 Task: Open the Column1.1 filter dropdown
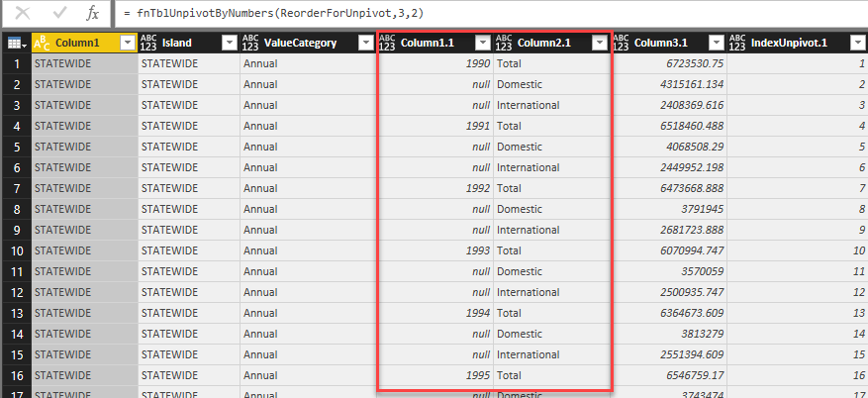[483, 43]
